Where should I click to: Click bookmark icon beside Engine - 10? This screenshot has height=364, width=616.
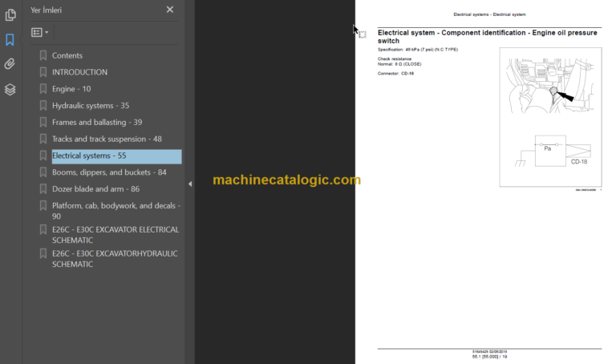click(x=43, y=89)
